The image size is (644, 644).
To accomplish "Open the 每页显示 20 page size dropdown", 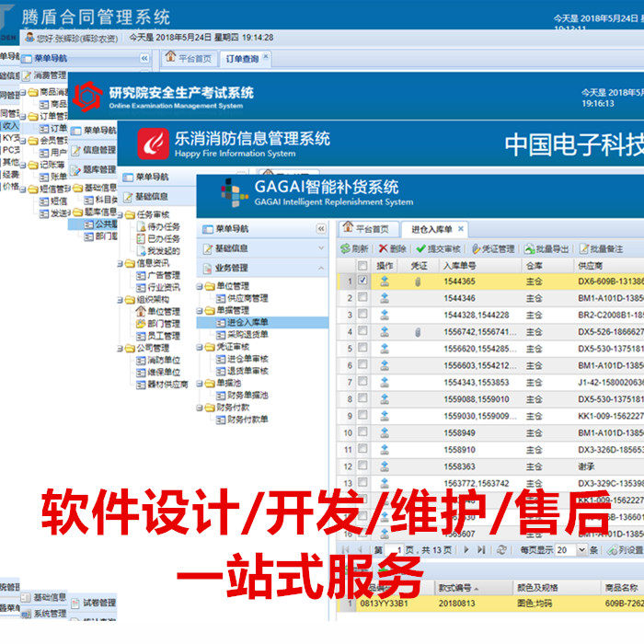I will pyautogui.click(x=581, y=549).
